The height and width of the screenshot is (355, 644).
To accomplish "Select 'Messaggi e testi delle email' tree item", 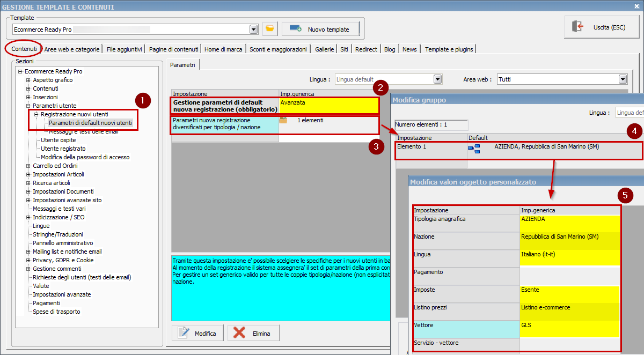I will (84, 131).
